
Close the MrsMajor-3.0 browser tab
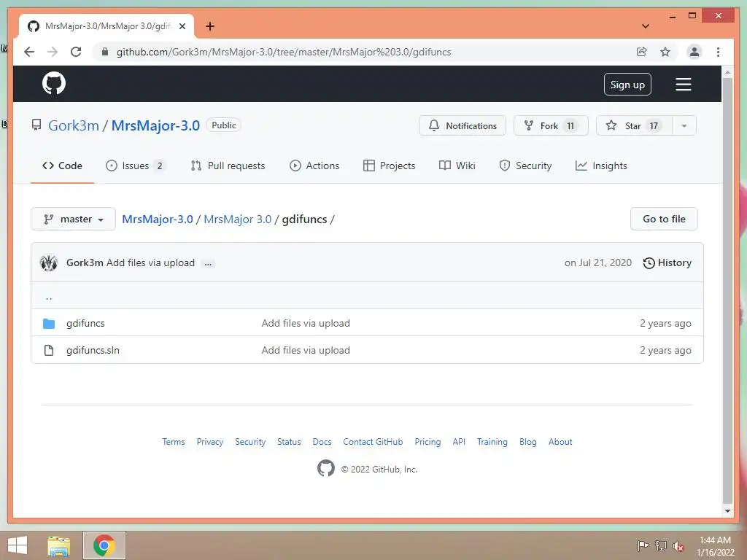tap(182, 26)
